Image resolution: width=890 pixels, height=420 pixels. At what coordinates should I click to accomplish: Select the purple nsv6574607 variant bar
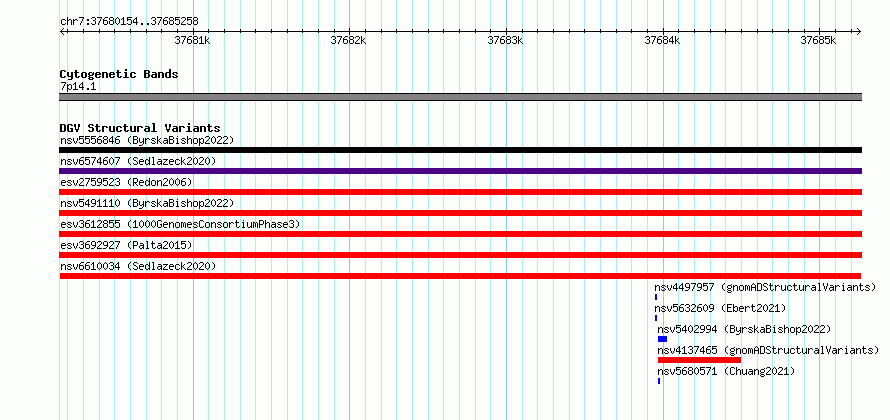(x=460, y=171)
